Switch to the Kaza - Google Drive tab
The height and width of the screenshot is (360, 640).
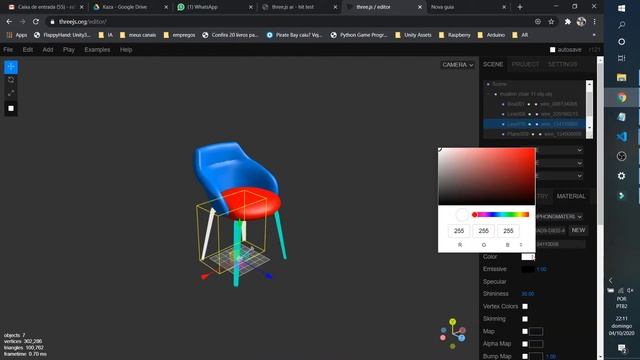130,7
